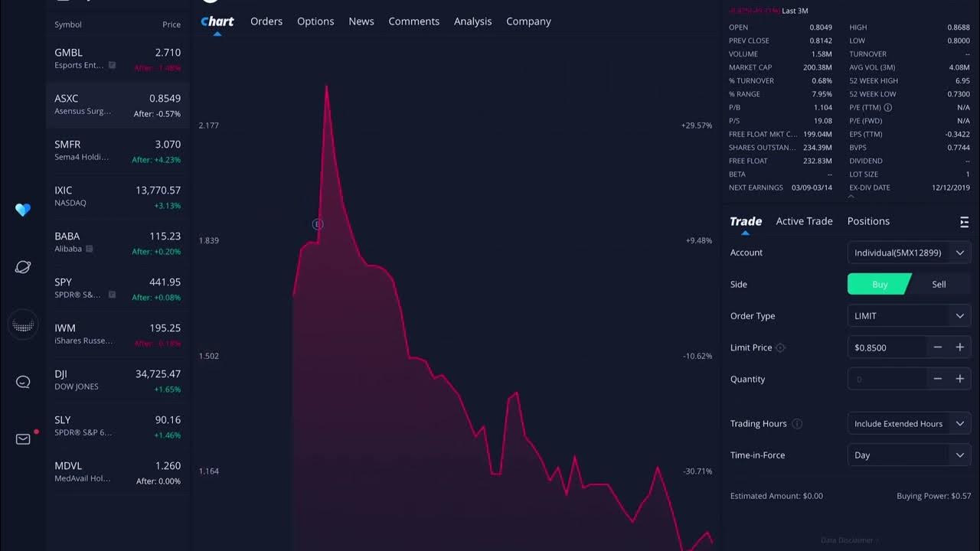Select the Trade tab
This screenshot has height=551, width=980.
[745, 221]
